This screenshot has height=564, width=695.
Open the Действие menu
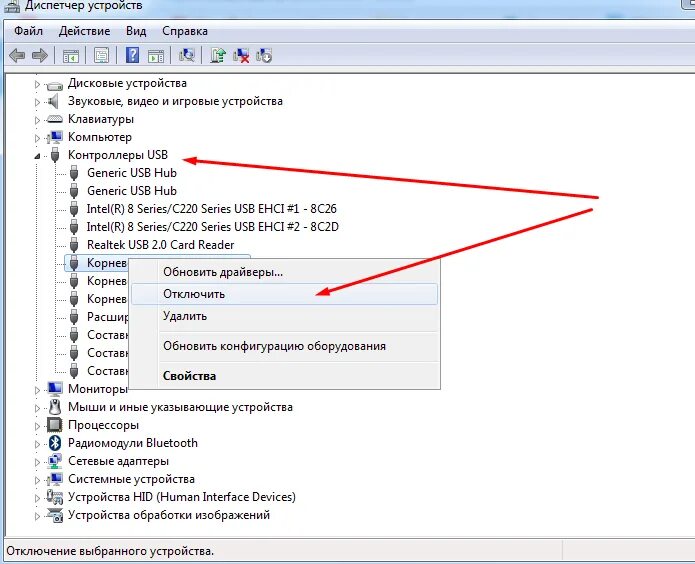point(84,31)
